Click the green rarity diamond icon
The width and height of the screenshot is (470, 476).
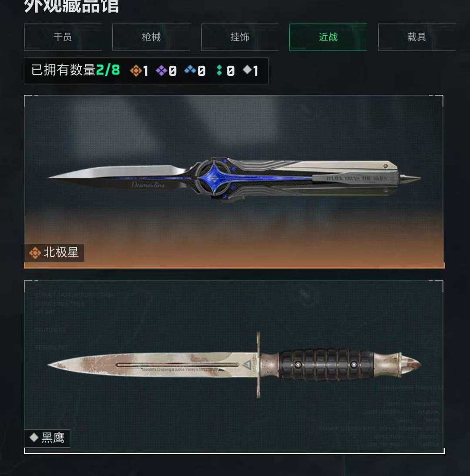pyautogui.click(x=219, y=71)
